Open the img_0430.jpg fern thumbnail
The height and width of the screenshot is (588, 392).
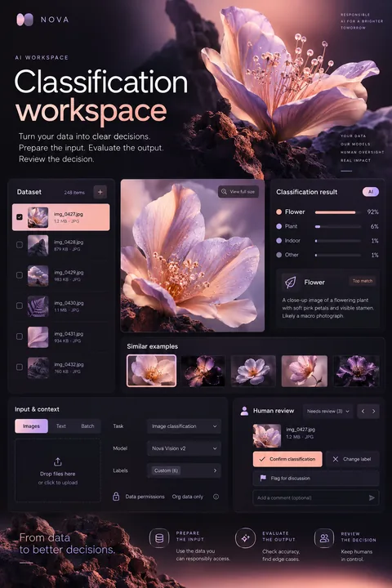pyautogui.click(x=38, y=306)
